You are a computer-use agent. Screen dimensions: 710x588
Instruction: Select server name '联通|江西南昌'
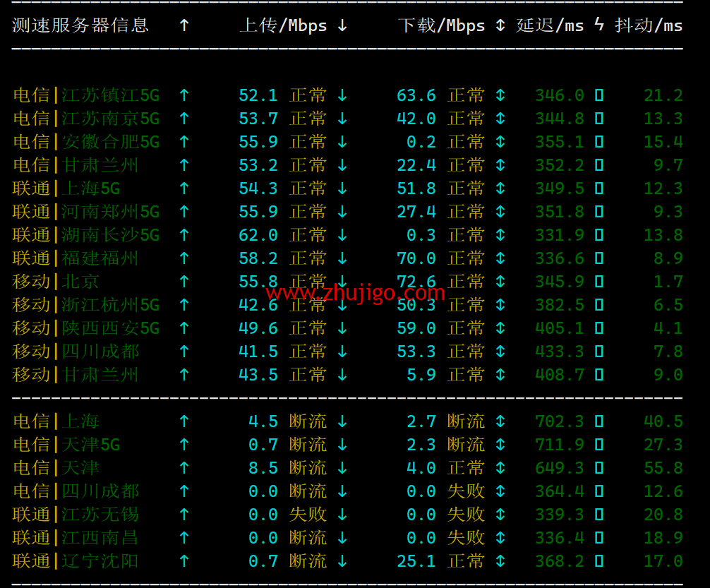[x=76, y=538]
